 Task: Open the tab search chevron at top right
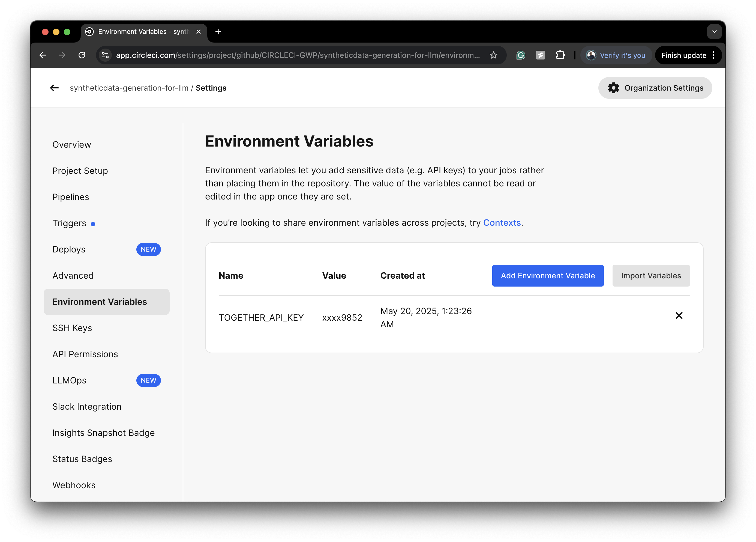[714, 32]
